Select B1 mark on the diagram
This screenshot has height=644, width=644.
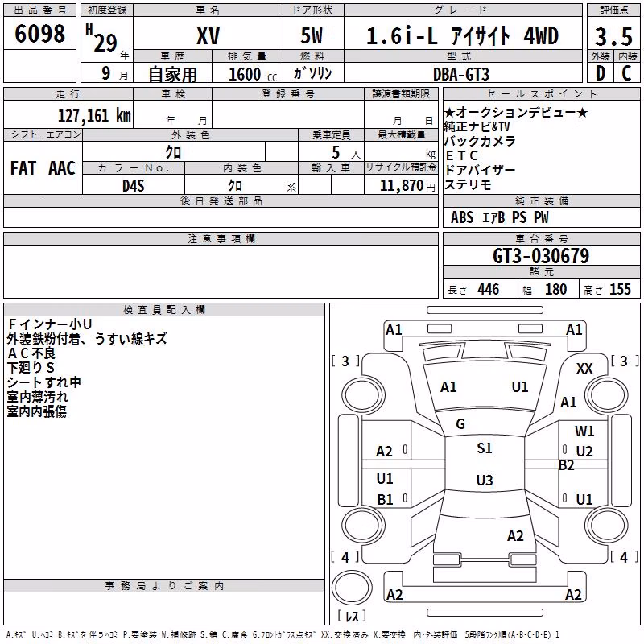click(385, 500)
